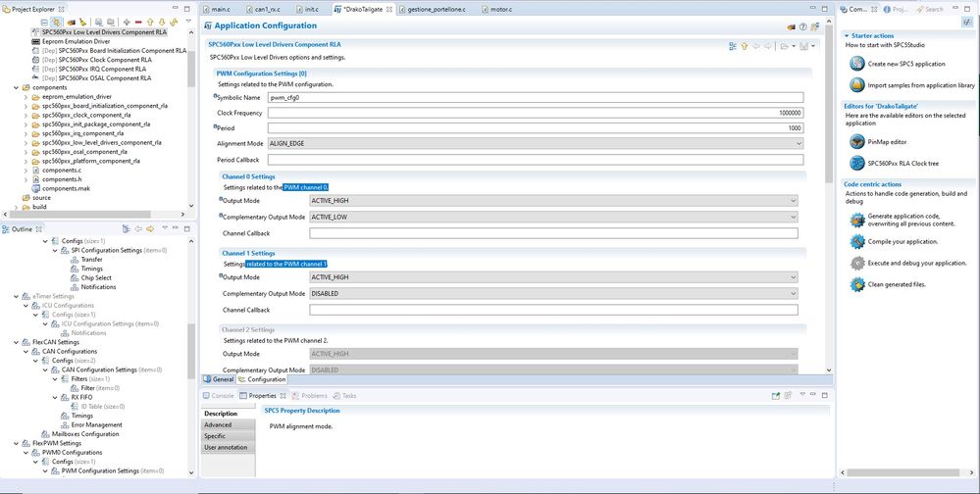Collapse SPI Configuration Settings node in Outline
The image size is (980, 494).
55,251
